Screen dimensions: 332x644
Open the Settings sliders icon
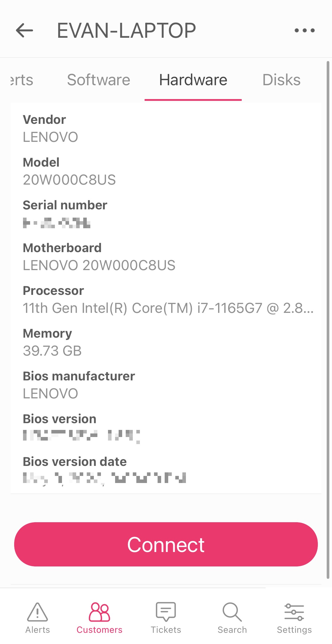point(294,612)
